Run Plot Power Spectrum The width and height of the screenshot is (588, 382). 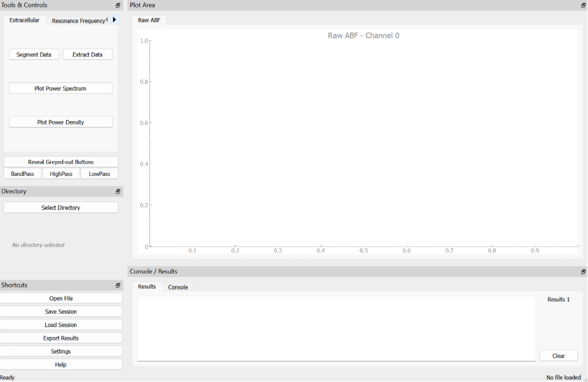point(60,88)
